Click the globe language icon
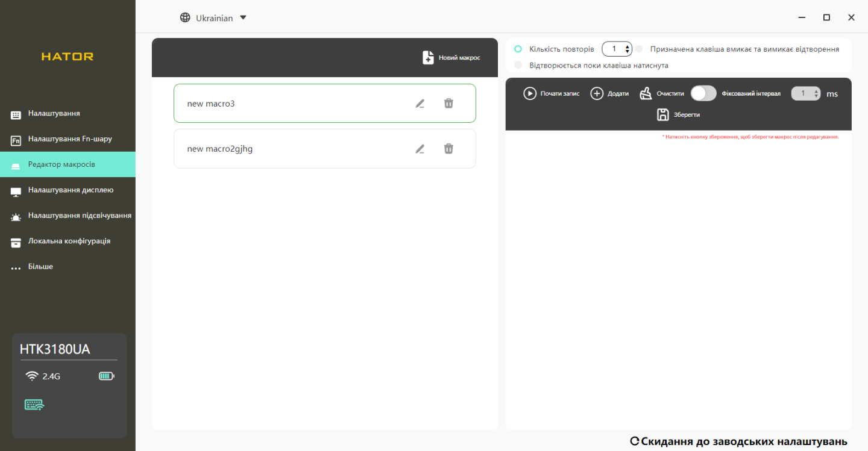 point(185,17)
